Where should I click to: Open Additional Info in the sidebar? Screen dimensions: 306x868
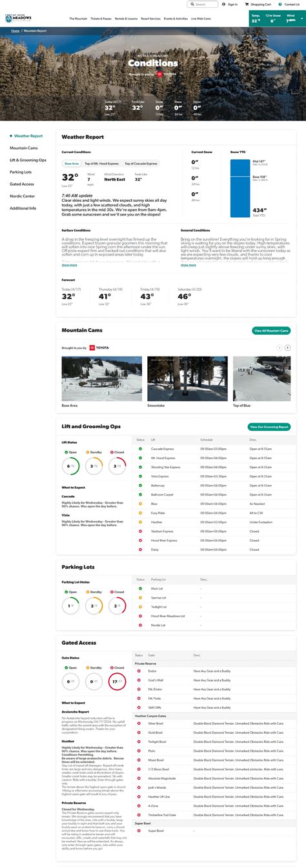(x=23, y=208)
